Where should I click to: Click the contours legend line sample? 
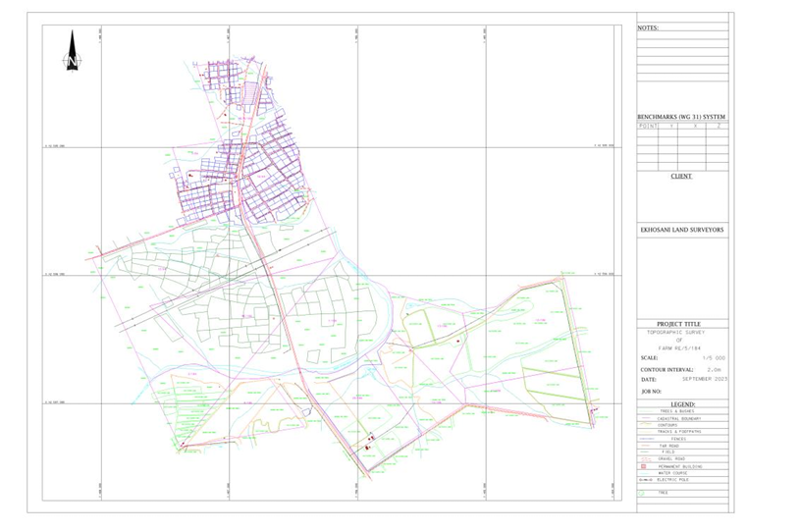644,424
